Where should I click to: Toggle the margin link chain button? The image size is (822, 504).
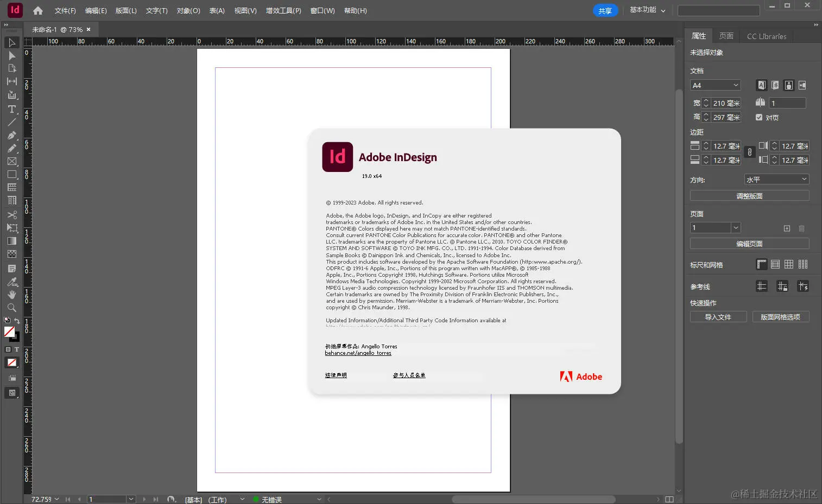click(750, 152)
